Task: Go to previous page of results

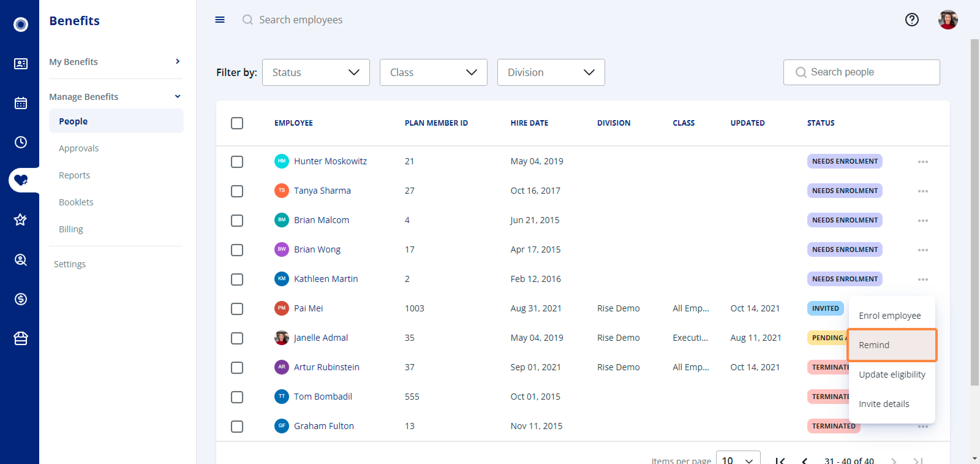Action: coord(804,461)
